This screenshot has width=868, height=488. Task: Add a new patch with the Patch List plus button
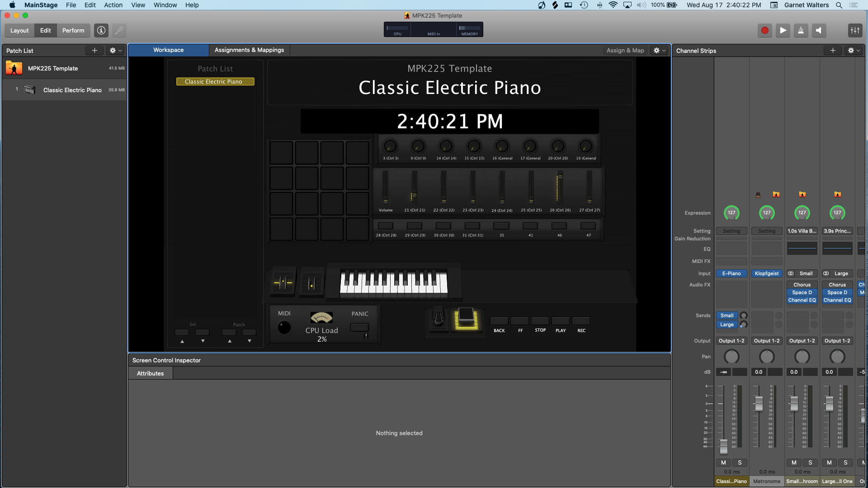tap(94, 51)
